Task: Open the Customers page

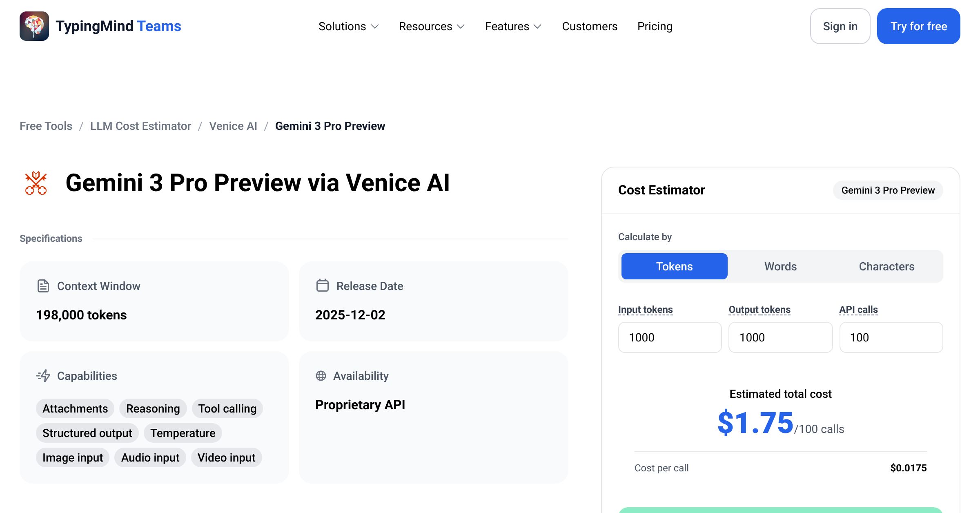Action: 590,26
